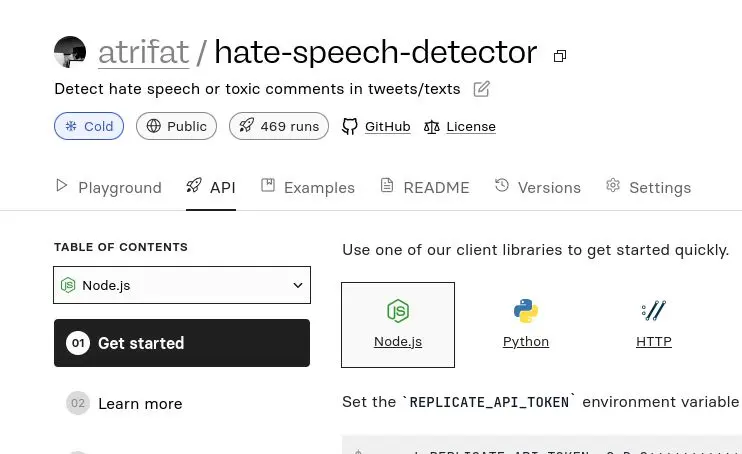
Task: Jump to the Learn more section
Action: pyautogui.click(x=140, y=404)
